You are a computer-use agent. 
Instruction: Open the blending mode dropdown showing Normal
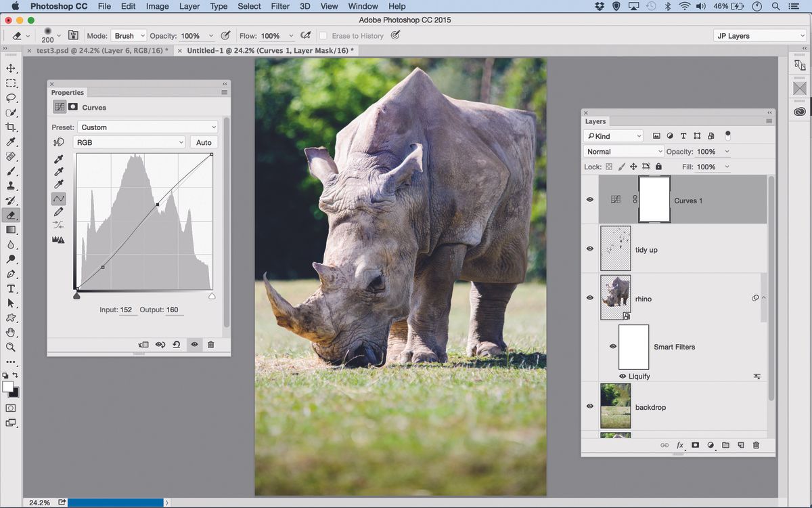pos(623,151)
